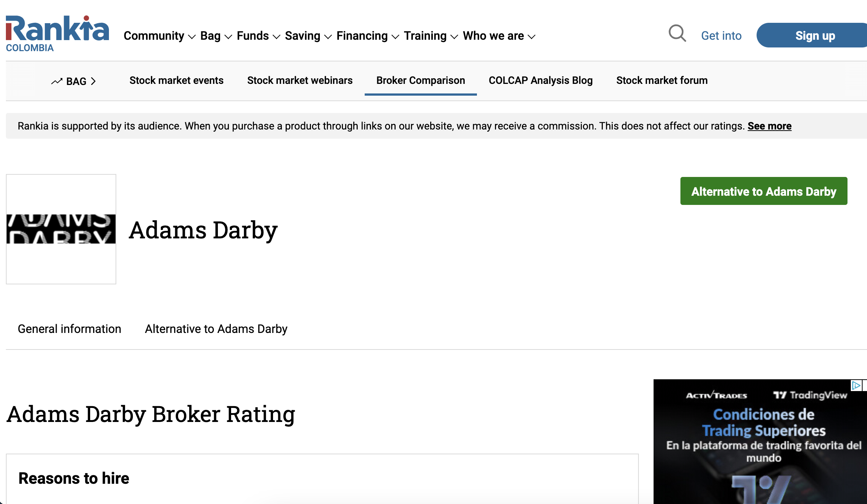Click the Rankia Colombia logo

(x=57, y=34)
